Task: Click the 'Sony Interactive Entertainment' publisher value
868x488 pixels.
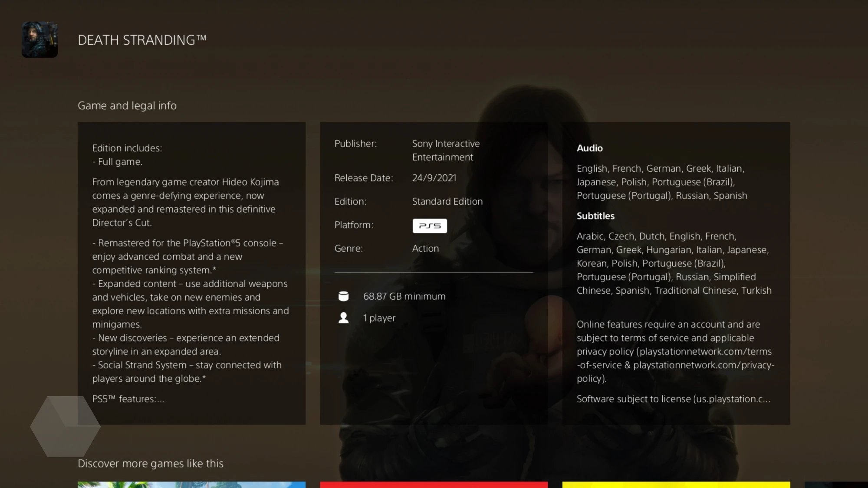Action: tap(446, 151)
